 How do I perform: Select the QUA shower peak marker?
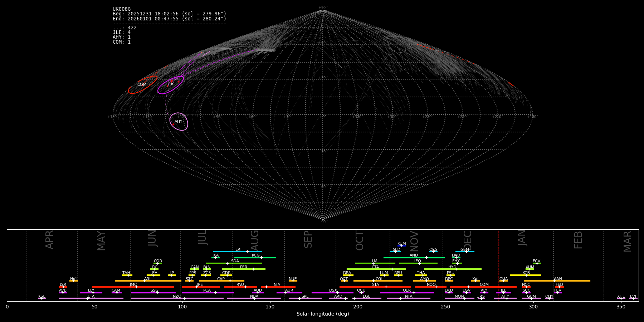pos(503,281)
